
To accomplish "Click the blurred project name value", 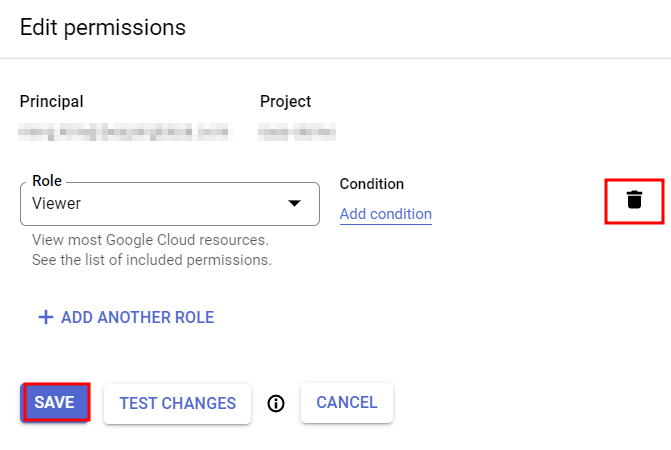I will (x=296, y=130).
